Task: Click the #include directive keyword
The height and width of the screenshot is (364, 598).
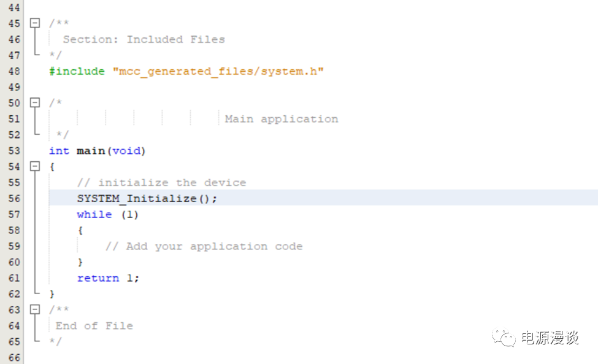Action: 77,71
